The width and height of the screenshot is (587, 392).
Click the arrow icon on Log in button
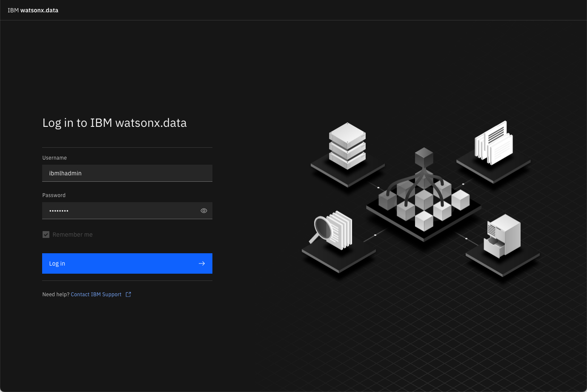202,263
